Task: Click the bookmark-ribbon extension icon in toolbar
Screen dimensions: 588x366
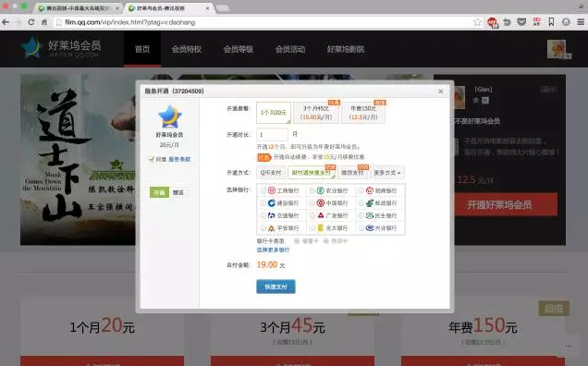Action: pos(551,22)
